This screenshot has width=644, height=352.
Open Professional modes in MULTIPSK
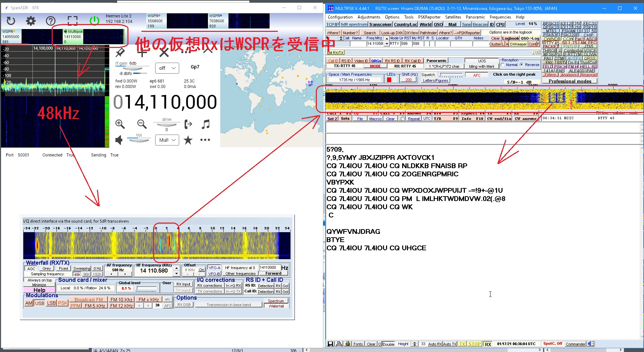coord(569,81)
